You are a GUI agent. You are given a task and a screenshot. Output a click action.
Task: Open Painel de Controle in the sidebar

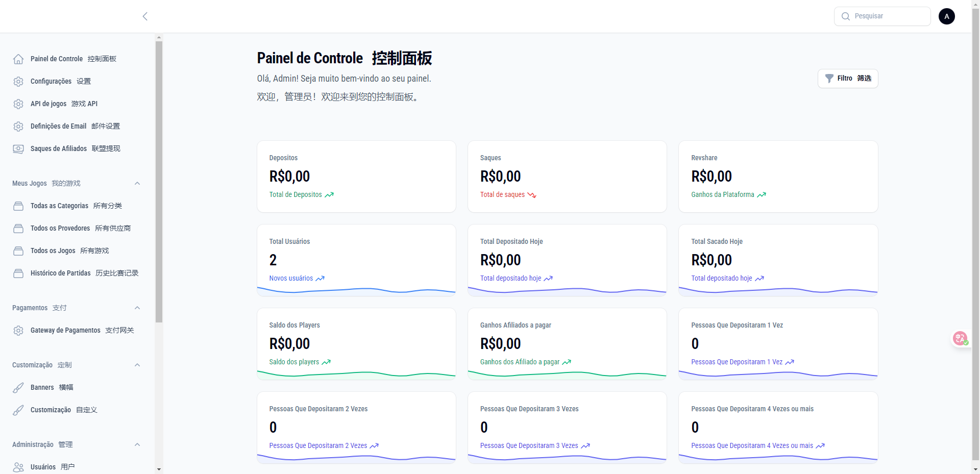77,59
